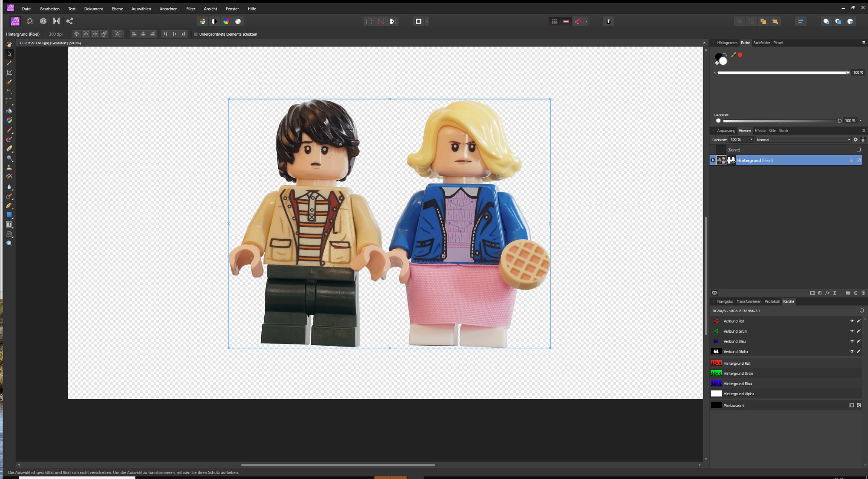The width and height of the screenshot is (868, 479).
Task: Select the Flood Fill bucket tool
Action: (9, 111)
